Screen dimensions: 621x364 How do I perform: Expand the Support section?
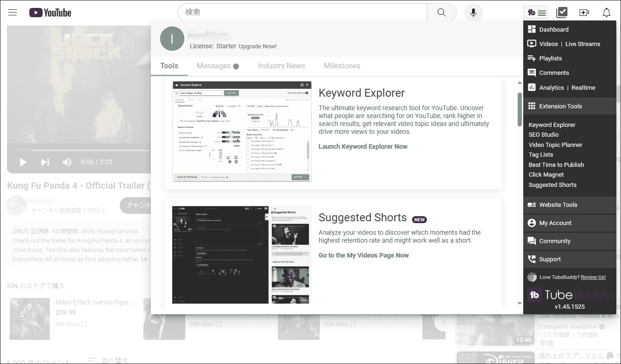pyautogui.click(x=570, y=259)
